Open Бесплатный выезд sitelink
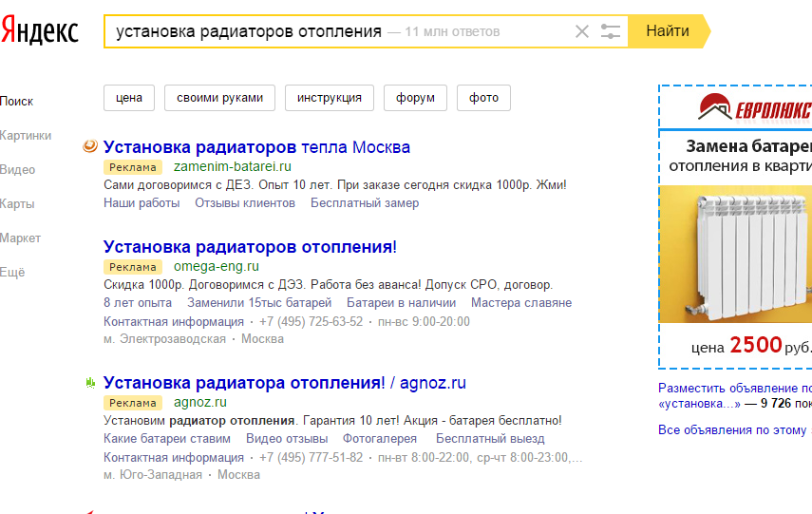Viewport: 812px width, 514px height. tap(490, 438)
